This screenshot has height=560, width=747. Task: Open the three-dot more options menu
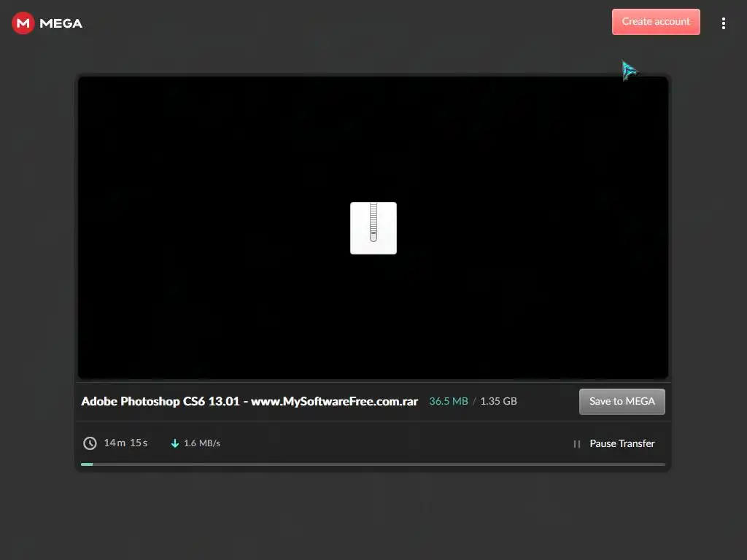[x=723, y=23]
